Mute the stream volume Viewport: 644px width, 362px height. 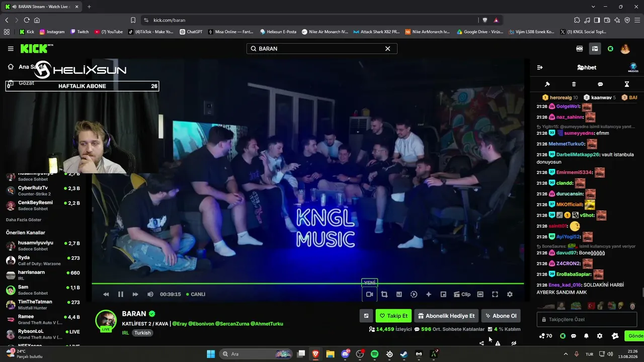150,294
